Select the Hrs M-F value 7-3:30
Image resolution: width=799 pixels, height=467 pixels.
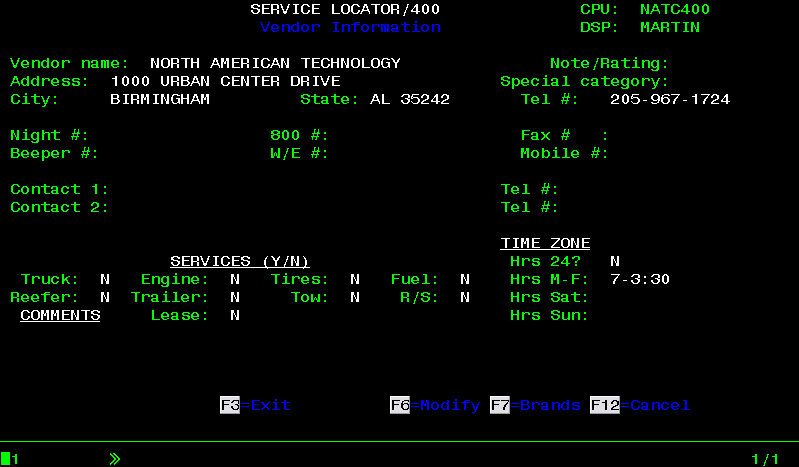640,279
